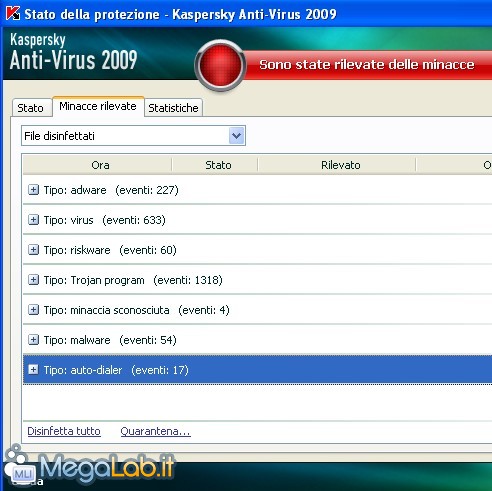Click the Kaspersky K logo in title bar
The image size is (492, 491).
tap(13, 13)
